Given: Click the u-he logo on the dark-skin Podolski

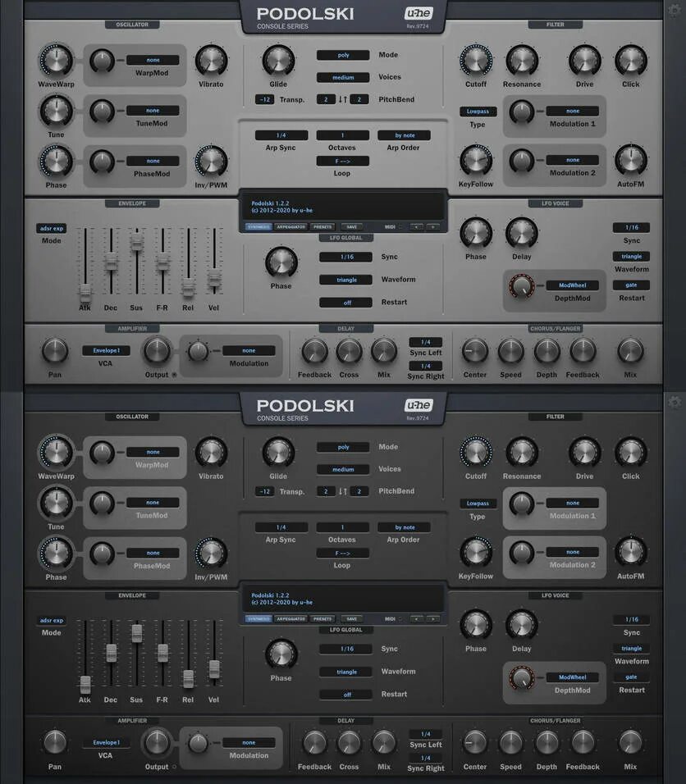Looking at the screenshot, I should 418,405.
